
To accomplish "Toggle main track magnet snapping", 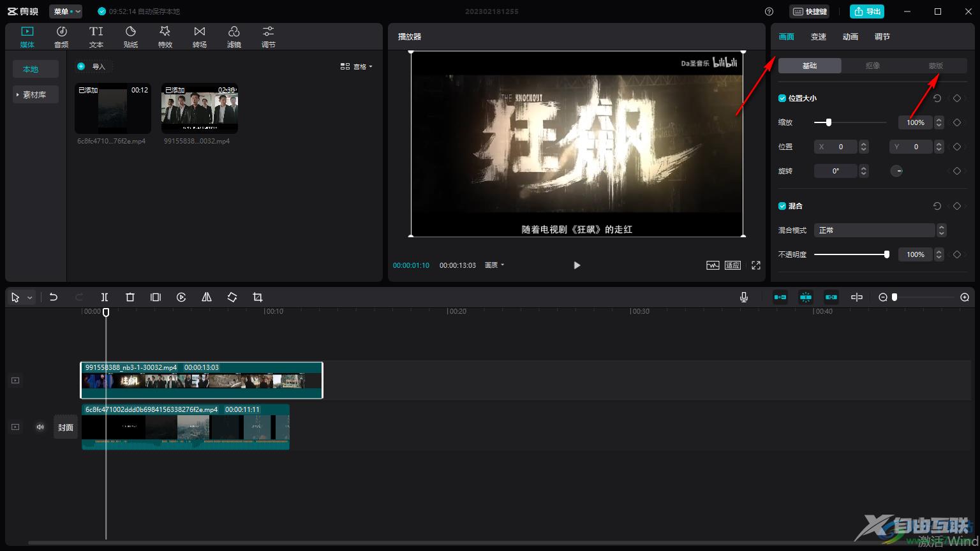I will coord(780,297).
